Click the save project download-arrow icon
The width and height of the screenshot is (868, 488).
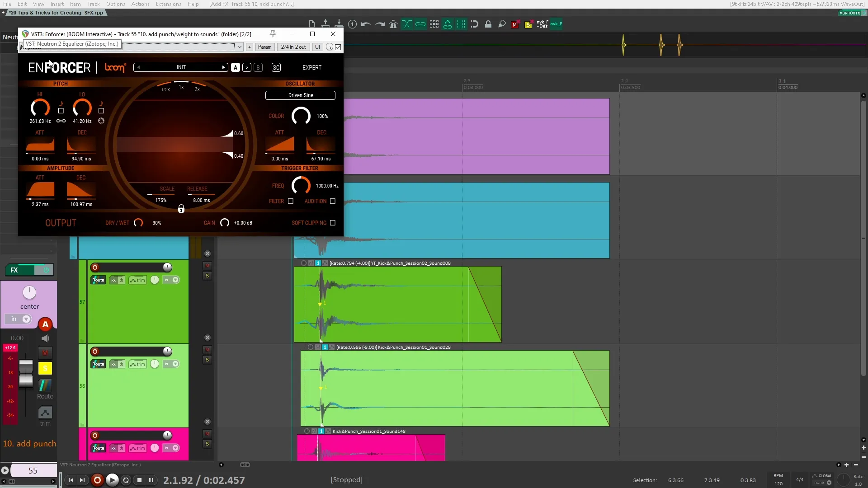point(339,24)
